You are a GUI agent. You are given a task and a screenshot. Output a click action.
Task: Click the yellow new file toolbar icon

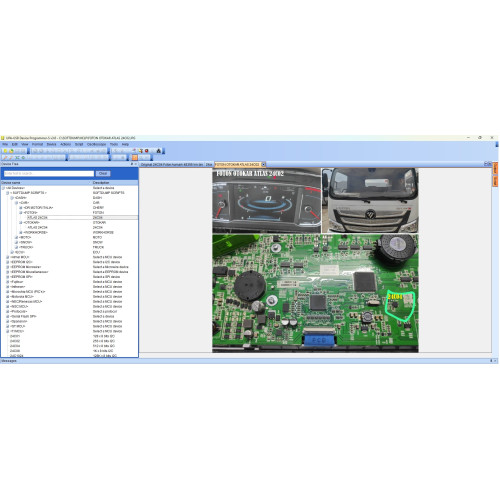click(5, 151)
